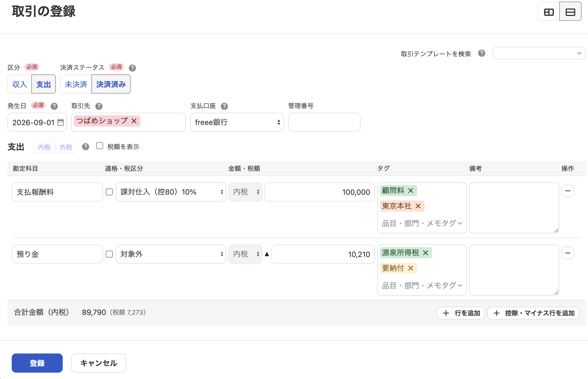Screen dimensions: 588x379
Task: Open 内税 dropdown on 支払報酬料 row
Action: 245,192
